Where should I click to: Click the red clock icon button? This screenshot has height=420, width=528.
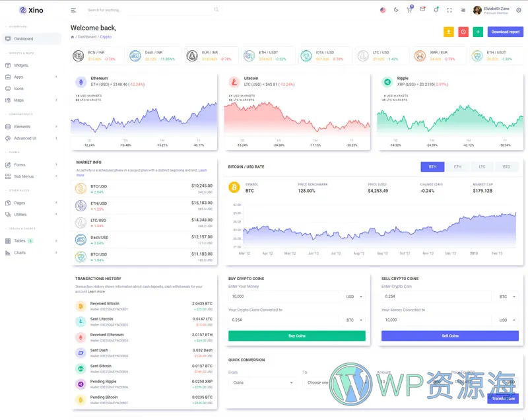pos(463,32)
